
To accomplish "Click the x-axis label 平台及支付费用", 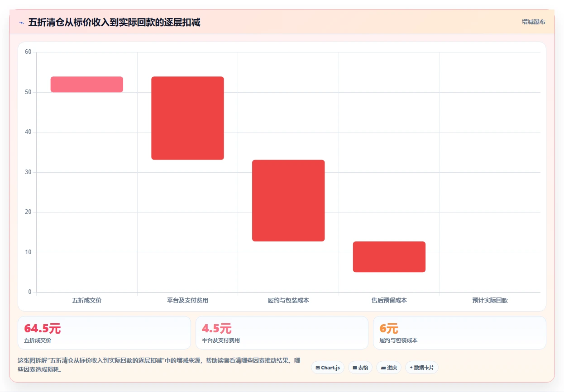I will (187, 300).
